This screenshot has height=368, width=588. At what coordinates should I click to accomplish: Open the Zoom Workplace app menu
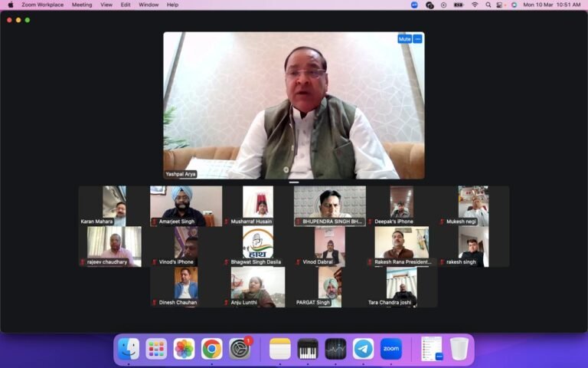pyautogui.click(x=42, y=5)
